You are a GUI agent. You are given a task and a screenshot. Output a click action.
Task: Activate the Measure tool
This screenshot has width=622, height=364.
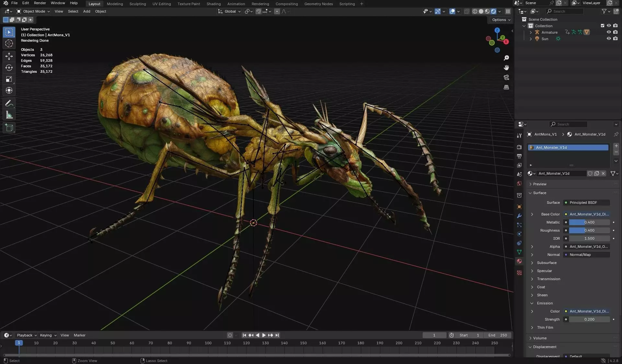click(9, 115)
